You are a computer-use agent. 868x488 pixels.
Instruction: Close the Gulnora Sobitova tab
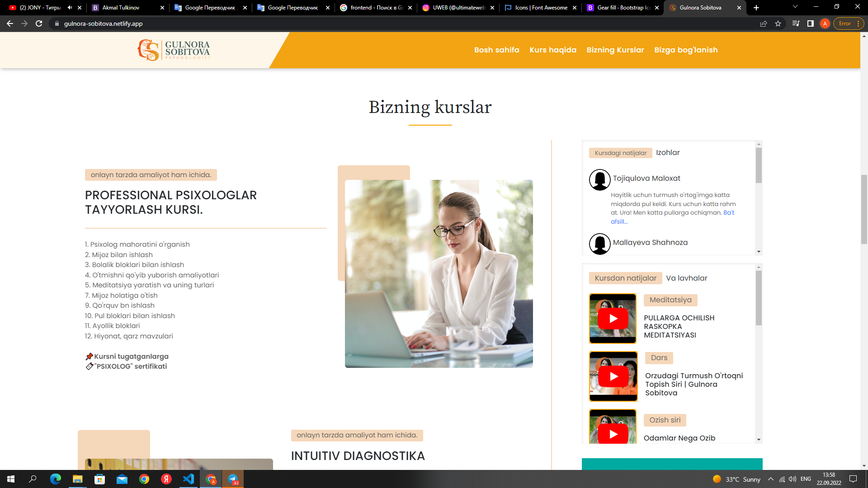point(739,8)
